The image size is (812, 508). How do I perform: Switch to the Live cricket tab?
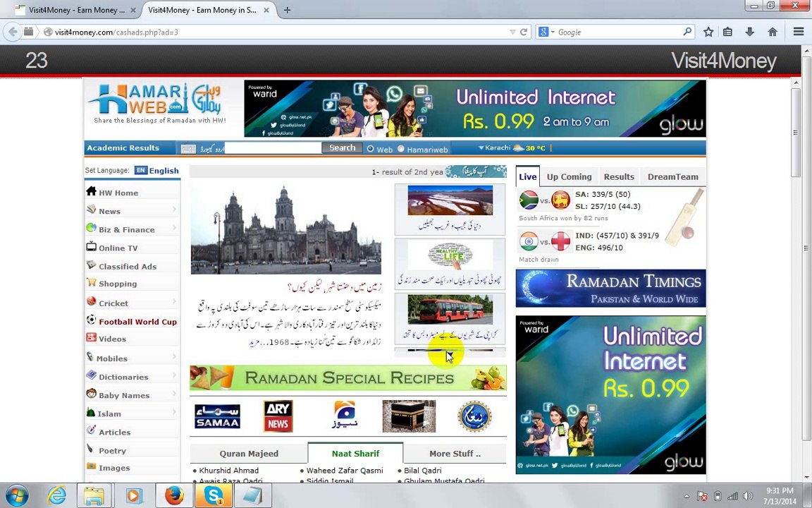(x=528, y=177)
